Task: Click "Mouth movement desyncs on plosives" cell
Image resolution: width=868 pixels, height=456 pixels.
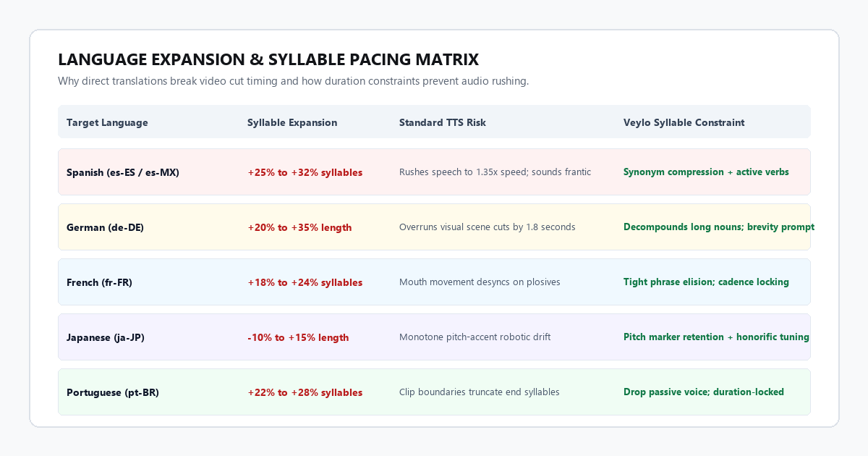Action: pos(480,282)
